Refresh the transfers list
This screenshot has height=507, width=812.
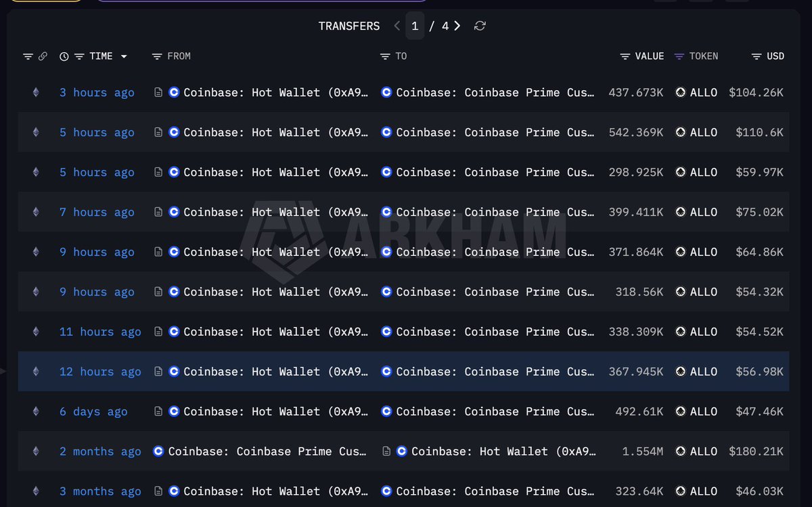coord(480,26)
